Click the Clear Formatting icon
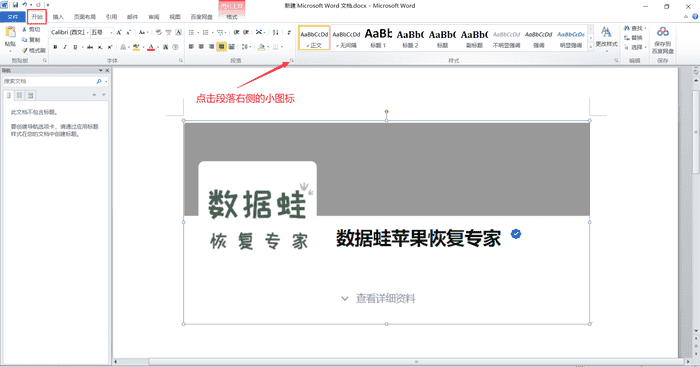 pos(158,32)
